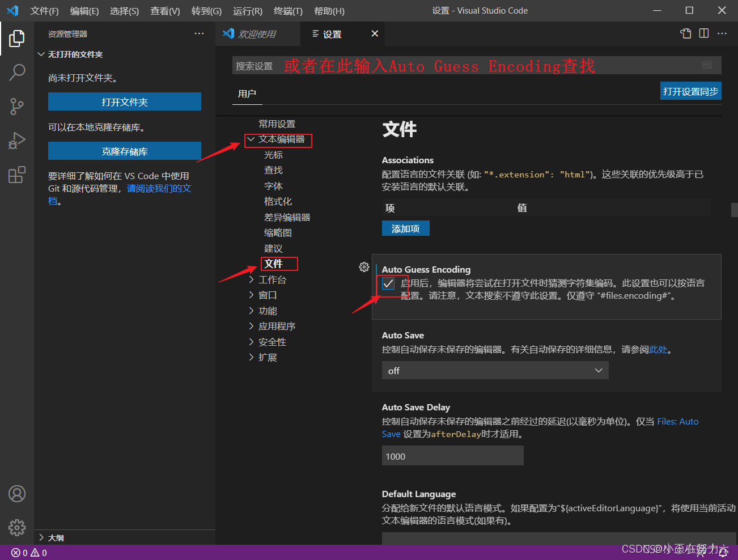This screenshot has height=560, width=738.
Task: Expand the 扩展 settings section
Action: [x=251, y=358]
